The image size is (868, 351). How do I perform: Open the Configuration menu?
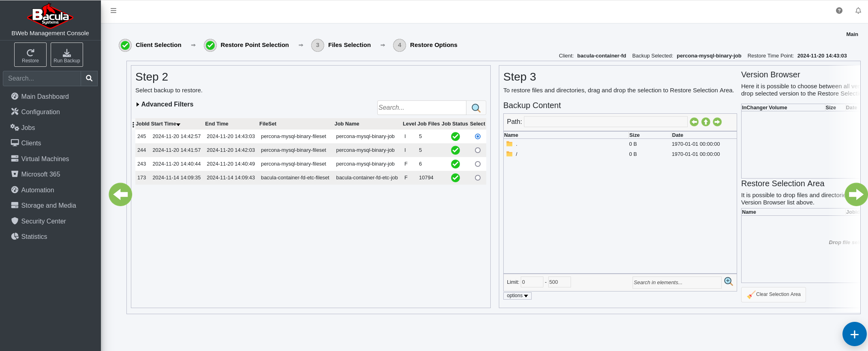pyautogui.click(x=40, y=112)
